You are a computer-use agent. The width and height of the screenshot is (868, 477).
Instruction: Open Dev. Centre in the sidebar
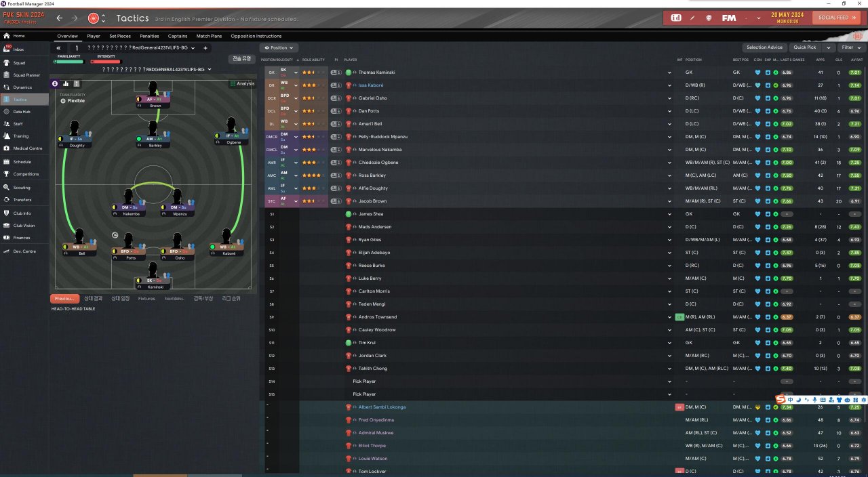click(x=24, y=251)
